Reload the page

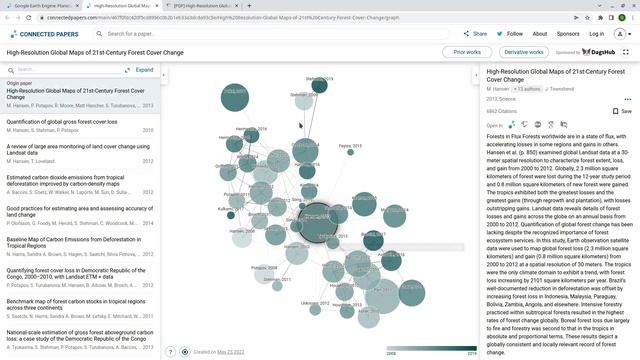click(29, 18)
